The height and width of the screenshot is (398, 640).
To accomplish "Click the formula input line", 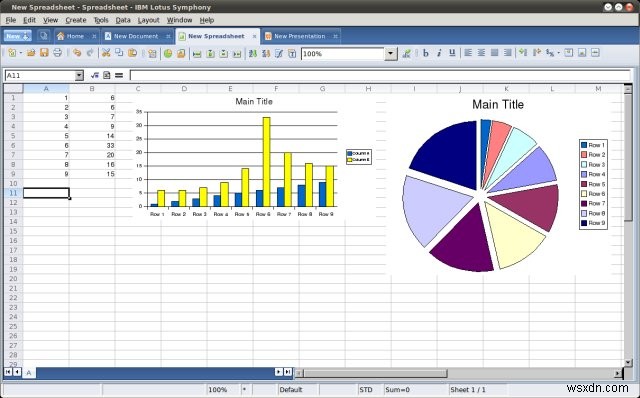I will click(380, 75).
